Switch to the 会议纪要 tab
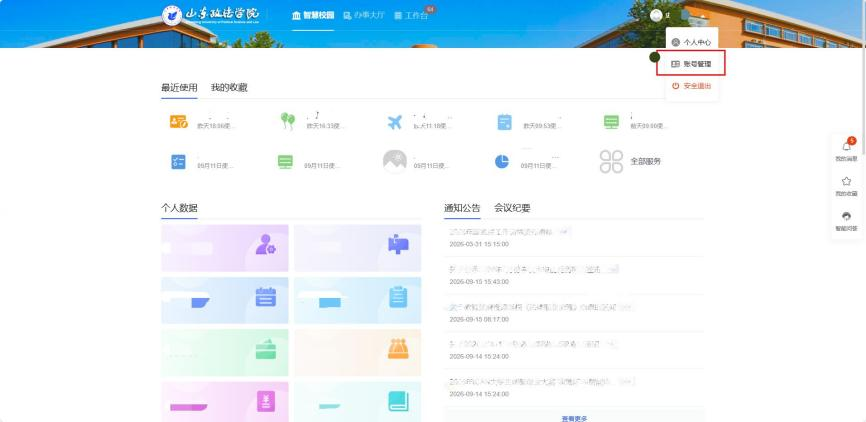Viewport: 866px width, 422px height. click(513, 208)
